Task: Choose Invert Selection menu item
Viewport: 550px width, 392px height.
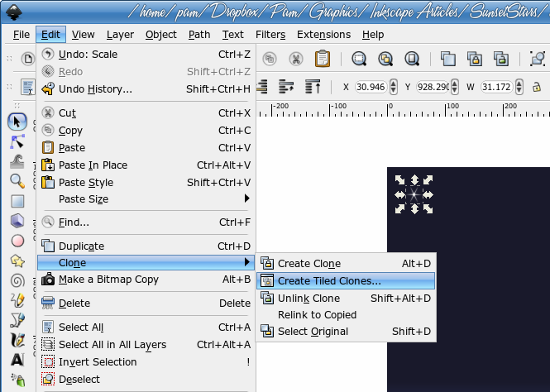Action: pyautogui.click(x=146, y=361)
